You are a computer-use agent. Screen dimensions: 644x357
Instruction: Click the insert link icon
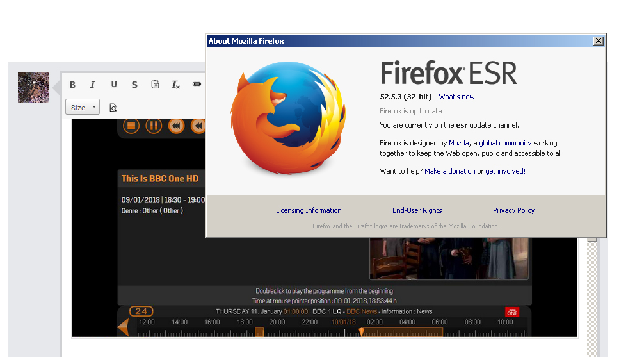pyautogui.click(x=197, y=85)
